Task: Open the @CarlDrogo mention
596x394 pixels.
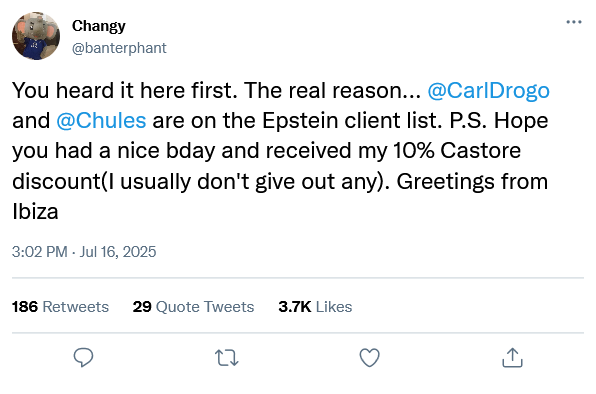Action: 488,91
